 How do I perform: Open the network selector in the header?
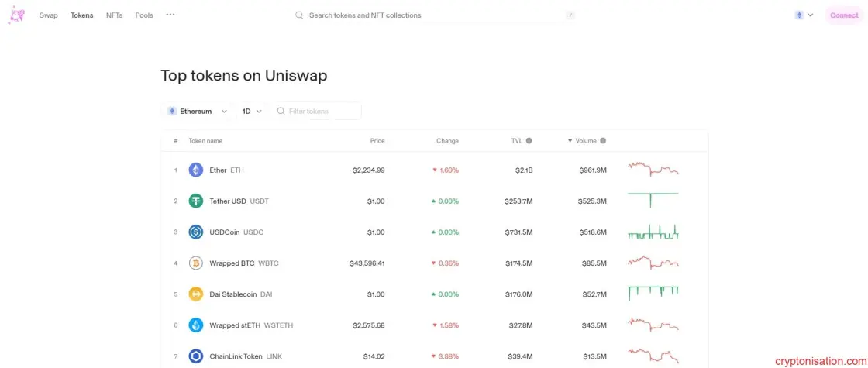click(x=804, y=15)
